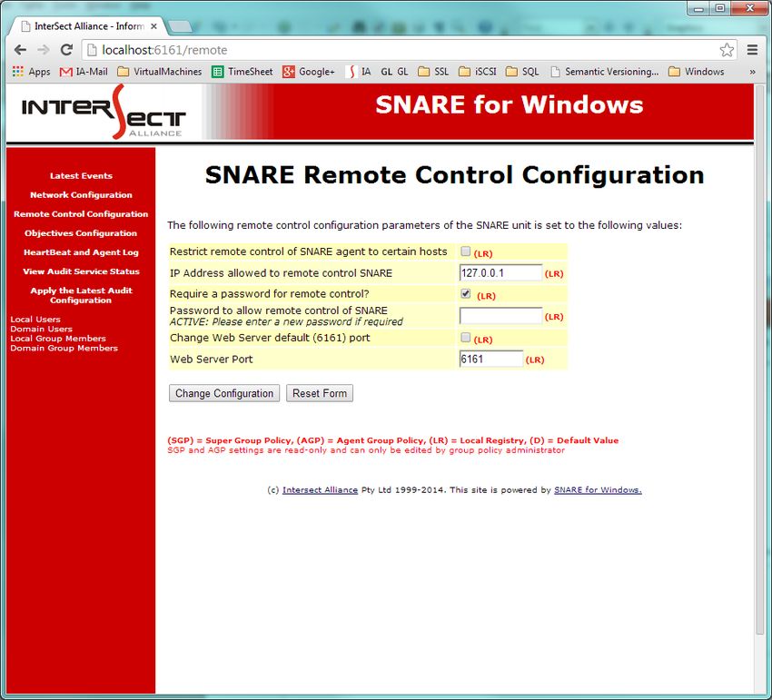Open the Local Group Members link

pos(58,339)
